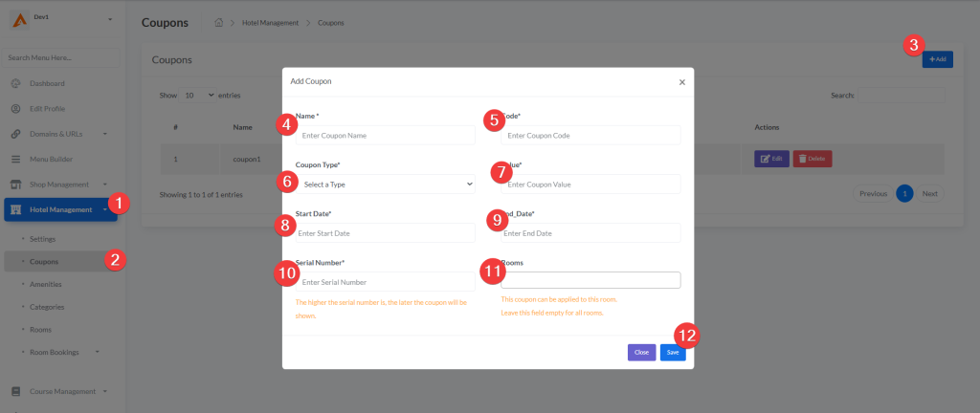The image size is (980, 413).
Task: Open the Amenities submenu item
Action: 48,284
